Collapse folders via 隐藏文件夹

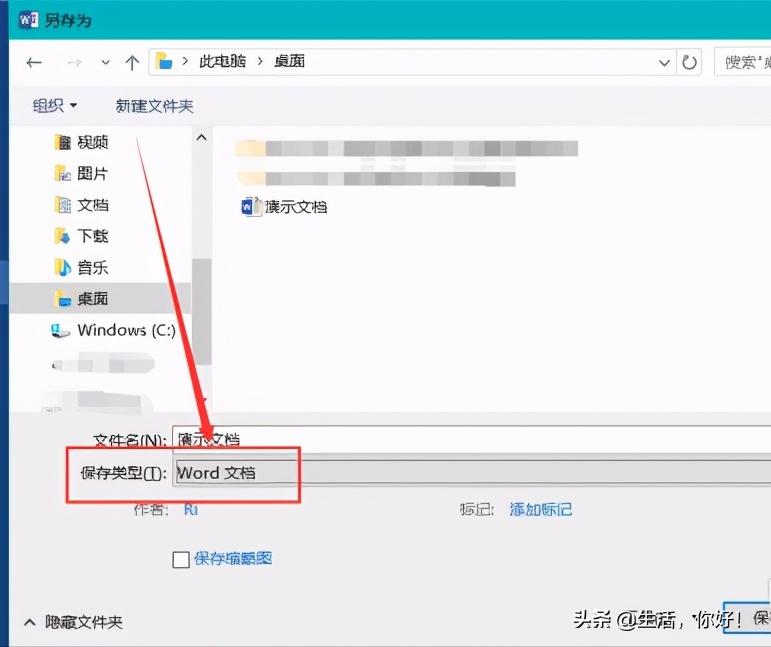(73, 622)
